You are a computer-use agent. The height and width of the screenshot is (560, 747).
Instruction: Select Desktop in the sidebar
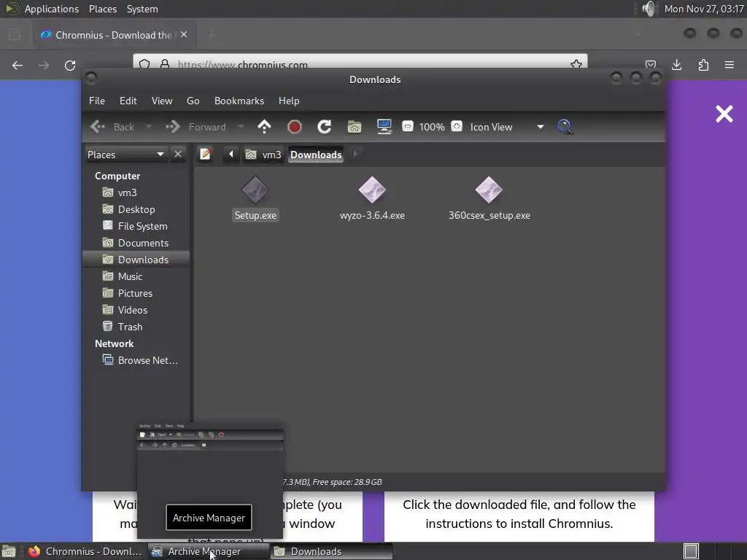[x=136, y=209]
